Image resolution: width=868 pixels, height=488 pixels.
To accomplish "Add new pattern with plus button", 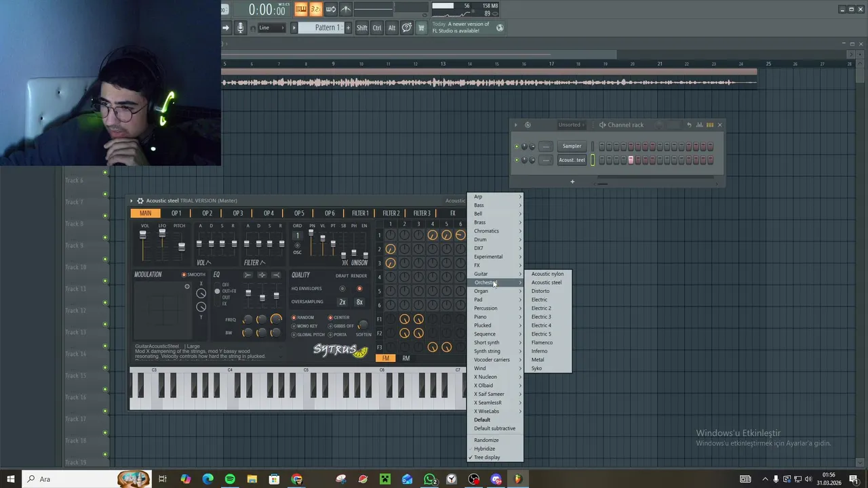I will click(x=349, y=28).
